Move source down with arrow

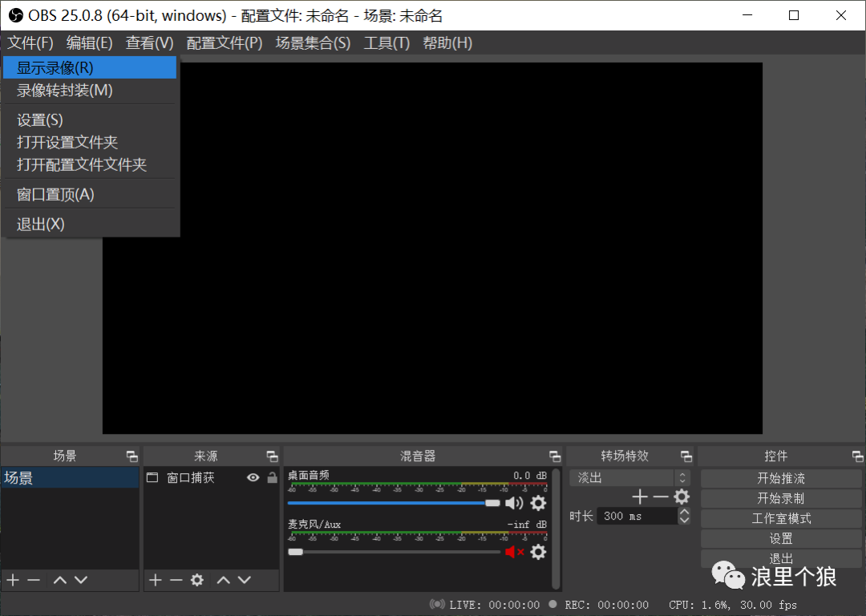(x=244, y=580)
